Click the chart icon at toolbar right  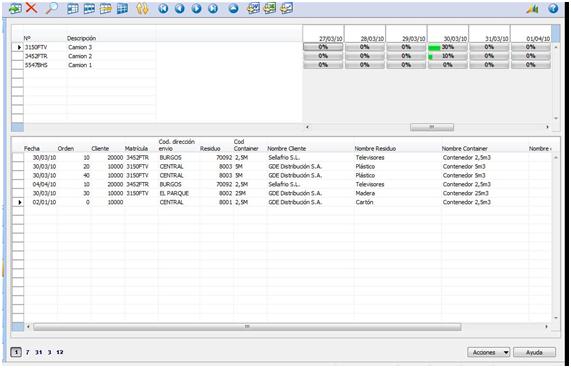pos(532,8)
